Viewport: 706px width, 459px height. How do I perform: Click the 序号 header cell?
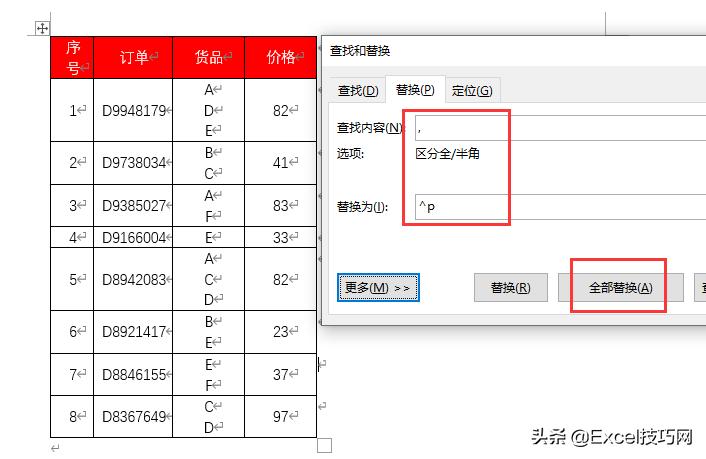coord(72,58)
